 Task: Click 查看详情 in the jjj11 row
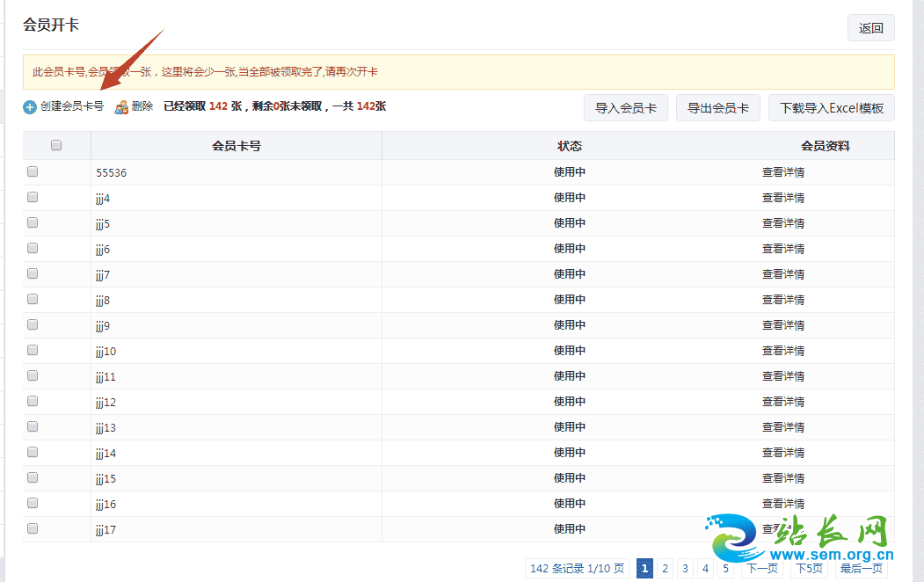pyautogui.click(x=783, y=375)
